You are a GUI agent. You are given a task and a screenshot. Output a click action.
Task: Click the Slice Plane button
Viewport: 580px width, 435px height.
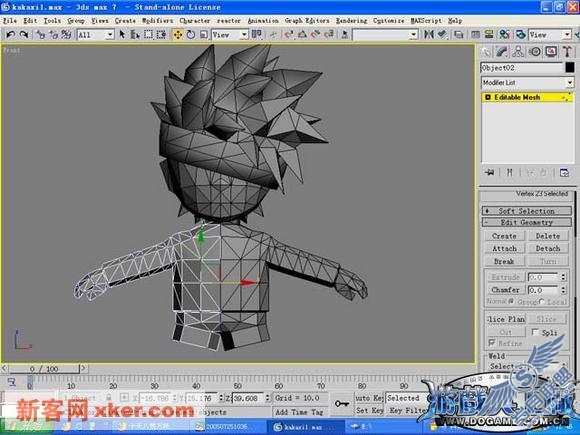506,319
